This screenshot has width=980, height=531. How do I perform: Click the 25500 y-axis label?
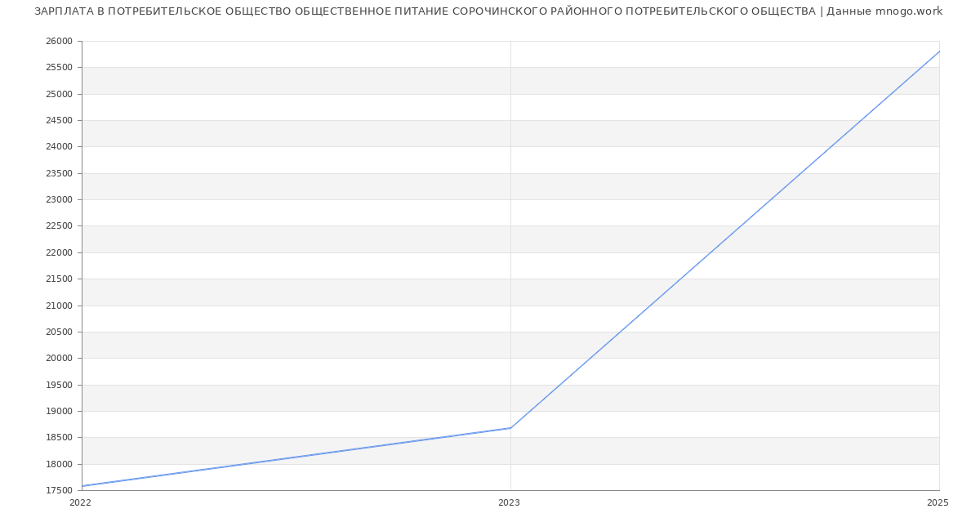click(60, 68)
